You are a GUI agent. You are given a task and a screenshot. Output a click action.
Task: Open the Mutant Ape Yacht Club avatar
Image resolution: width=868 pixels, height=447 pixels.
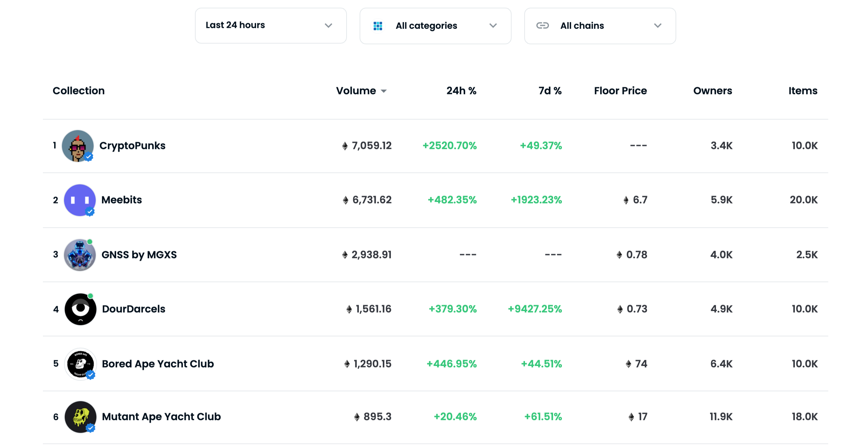pos(81,417)
